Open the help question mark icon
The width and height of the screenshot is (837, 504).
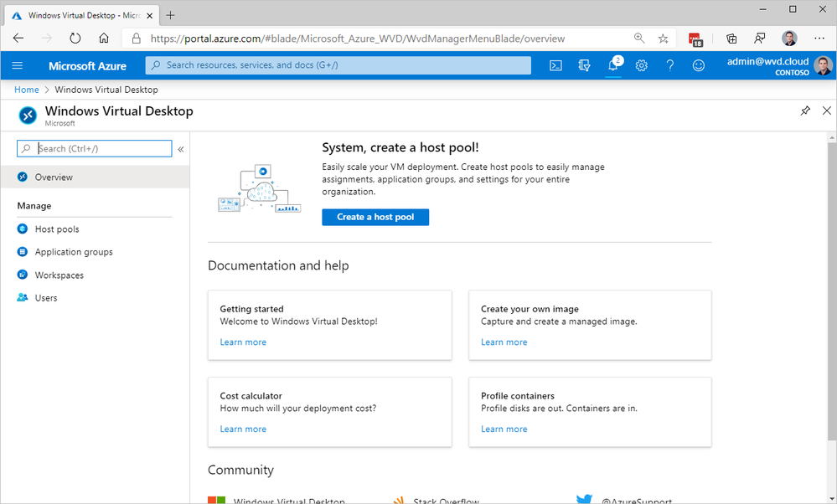pos(670,65)
